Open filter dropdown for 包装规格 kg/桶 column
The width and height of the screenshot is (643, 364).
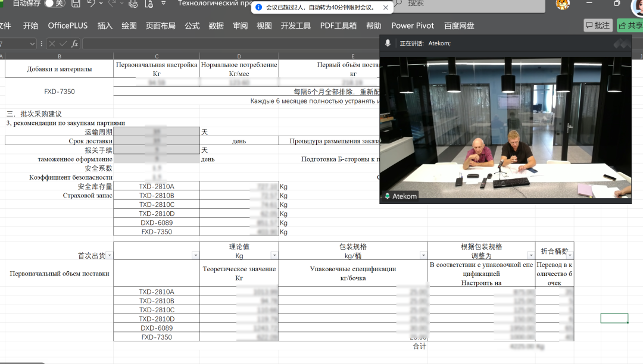423,256
